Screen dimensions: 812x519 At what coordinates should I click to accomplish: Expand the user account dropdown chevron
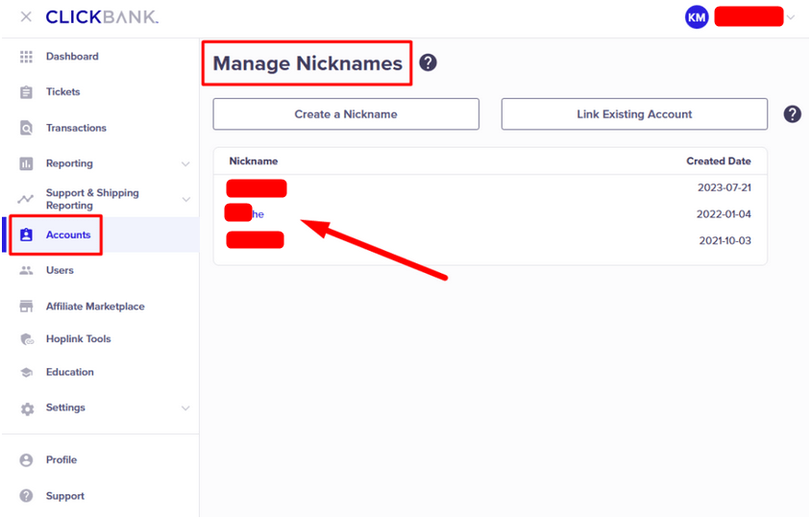[x=790, y=17]
